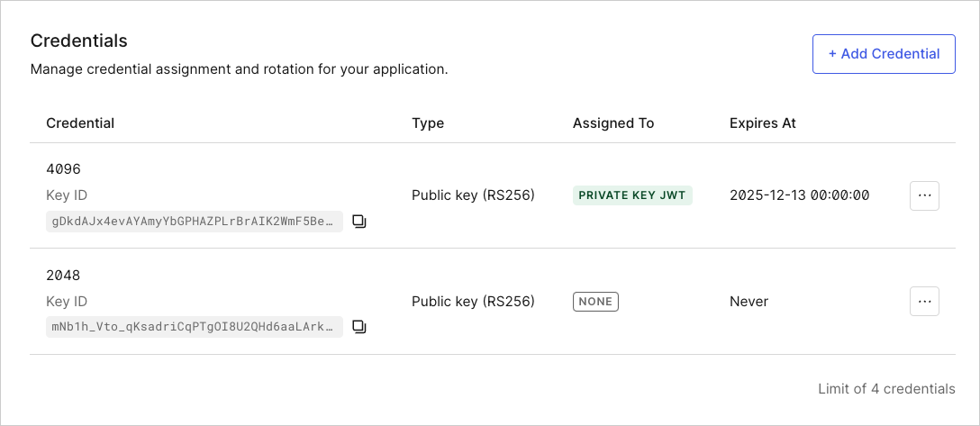Open the options menu for the 2048 credential
Viewport: 980px width, 426px height.
[x=924, y=301]
